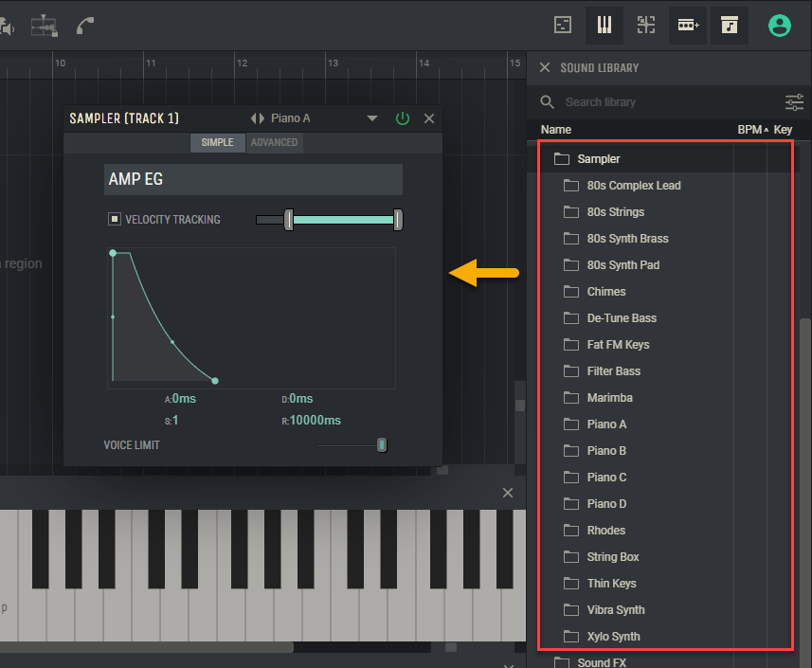This screenshot has height=668, width=812.
Task: Click the Search library input field
Action: pos(671,102)
